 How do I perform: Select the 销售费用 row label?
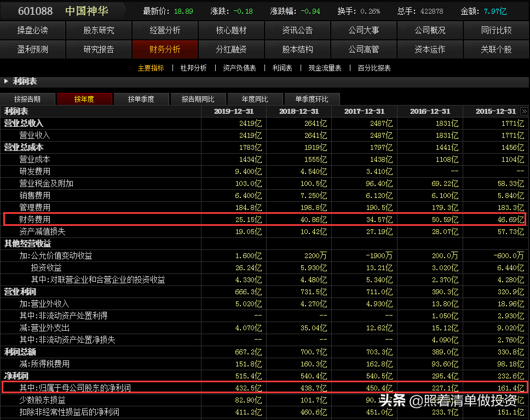(x=35, y=195)
